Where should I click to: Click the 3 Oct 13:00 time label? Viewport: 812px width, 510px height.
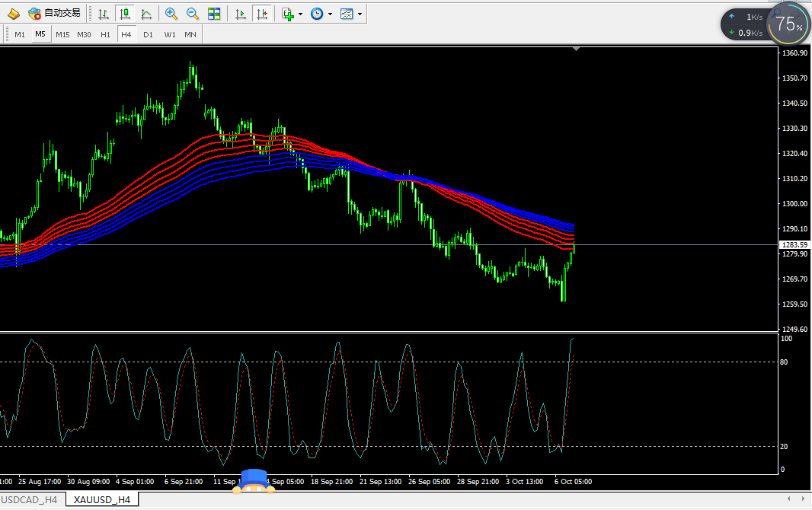[x=525, y=482]
